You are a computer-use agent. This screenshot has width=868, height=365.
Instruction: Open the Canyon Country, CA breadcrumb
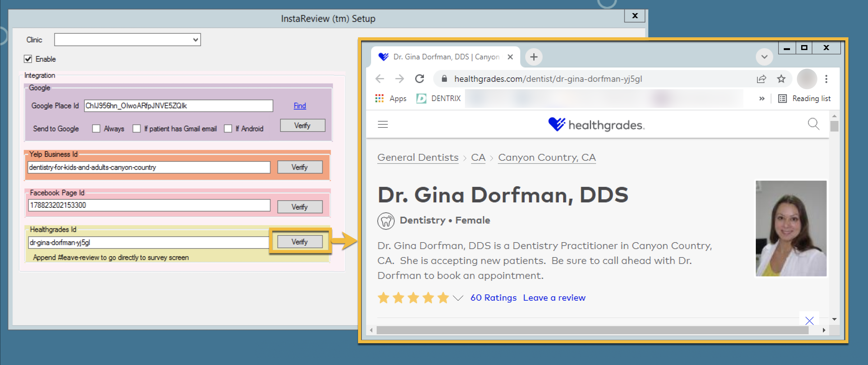547,157
